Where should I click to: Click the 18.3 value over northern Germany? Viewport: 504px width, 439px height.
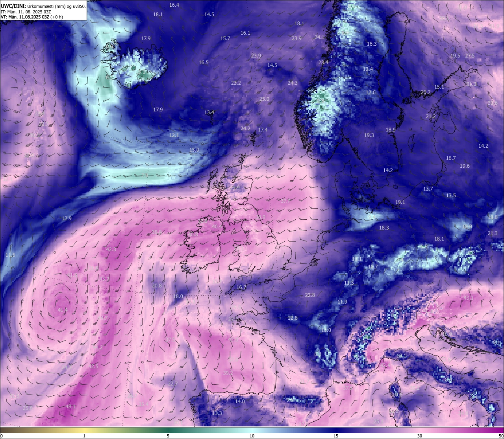(384, 228)
